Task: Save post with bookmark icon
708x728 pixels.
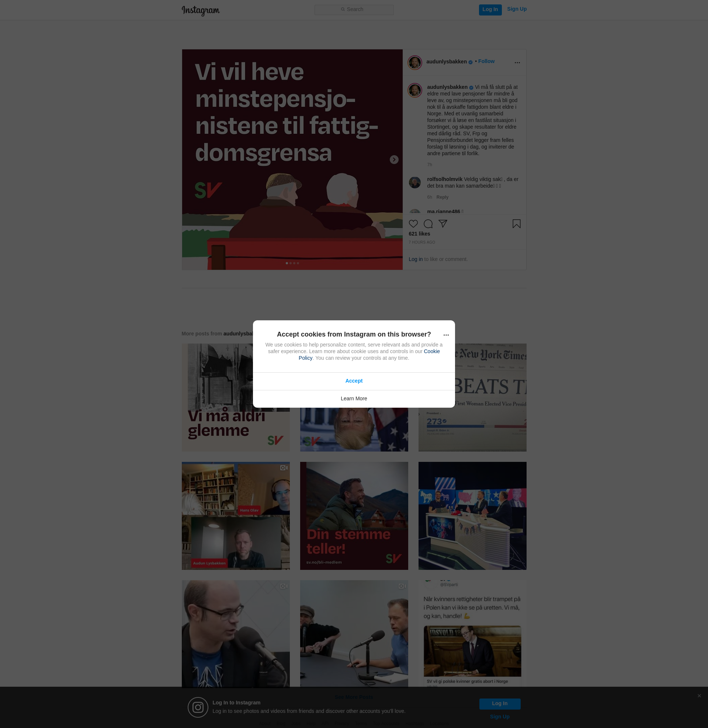Action: pyautogui.click(x=516, y=224)
